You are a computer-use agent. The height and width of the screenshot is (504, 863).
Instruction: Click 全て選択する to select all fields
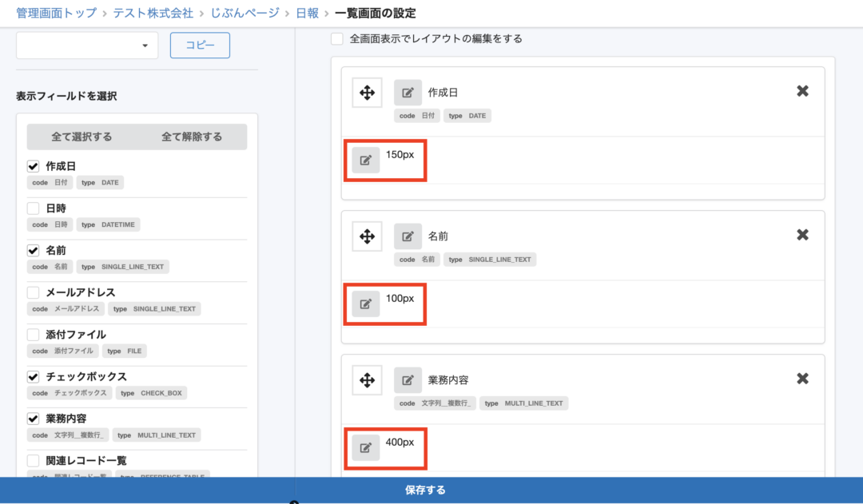(x=82, y=137)
